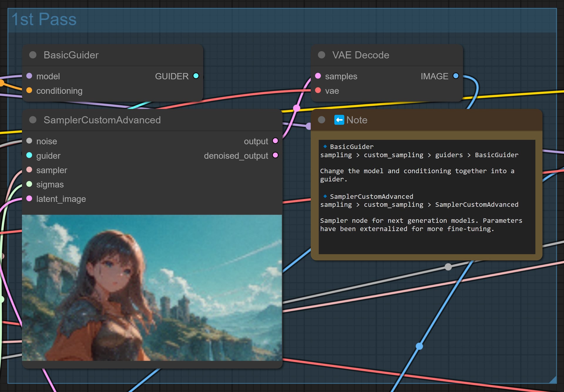Click the gray reroute dot below Note node

pyautogui.click(x=448, y=267)
